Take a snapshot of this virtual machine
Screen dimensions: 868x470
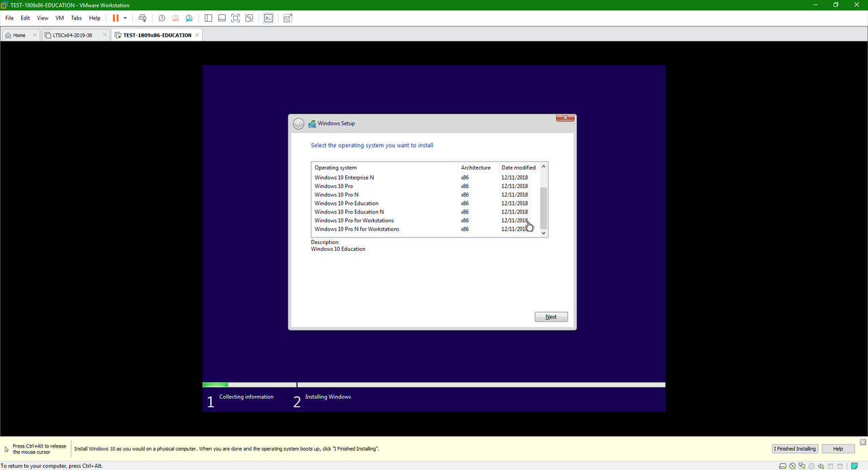coord(161,18)
